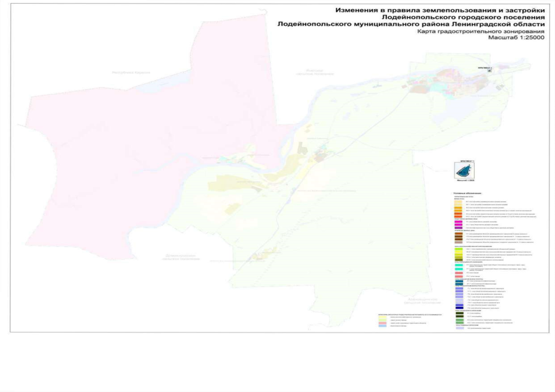Screen dimensions: 555x392
Task: Select the 'Масштаб 1:25000' scale text
Action: pos(515,37)
